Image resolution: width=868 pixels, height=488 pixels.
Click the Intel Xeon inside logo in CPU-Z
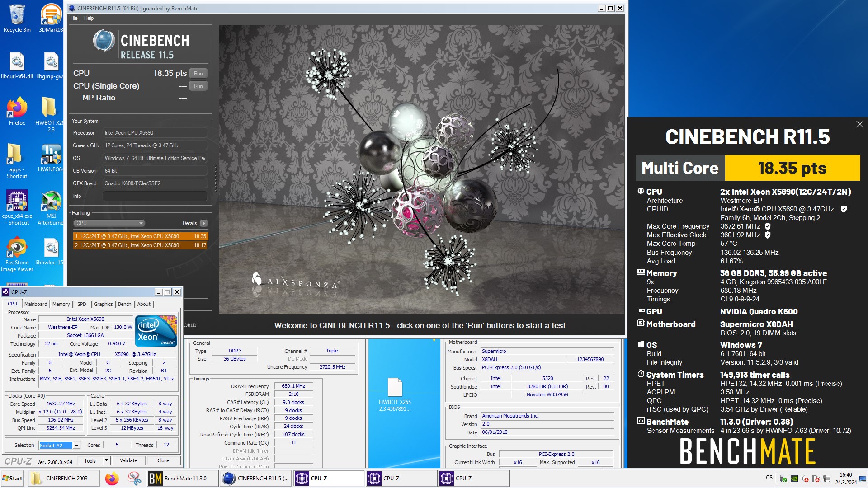[x=156, y=331]
